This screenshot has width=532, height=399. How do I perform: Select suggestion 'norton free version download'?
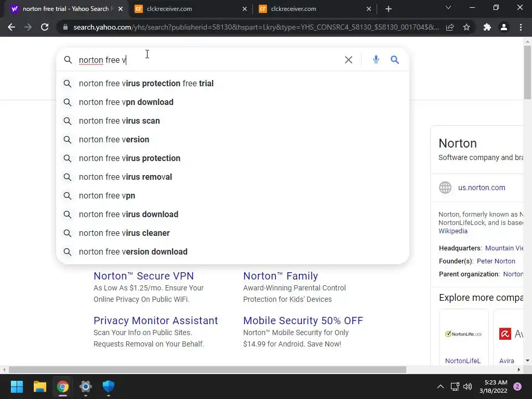tap(233, 252)
